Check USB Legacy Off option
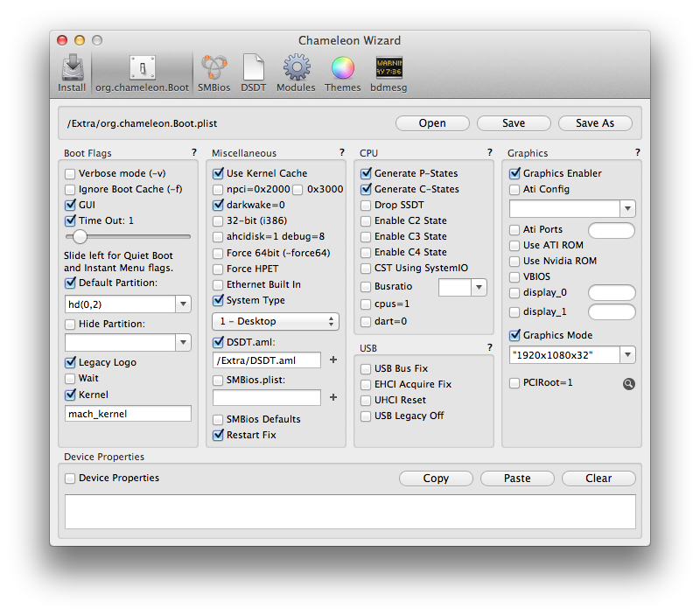The height and width of the screenshot is (615, 700). [366, 416]
